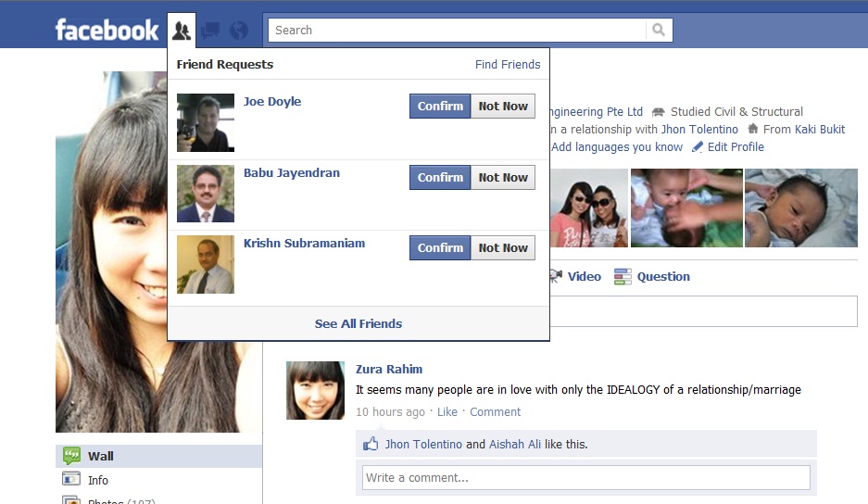The width and height of the screenshot is (868, 504).
Task: Select the Question post option
Action: (663, 276)
